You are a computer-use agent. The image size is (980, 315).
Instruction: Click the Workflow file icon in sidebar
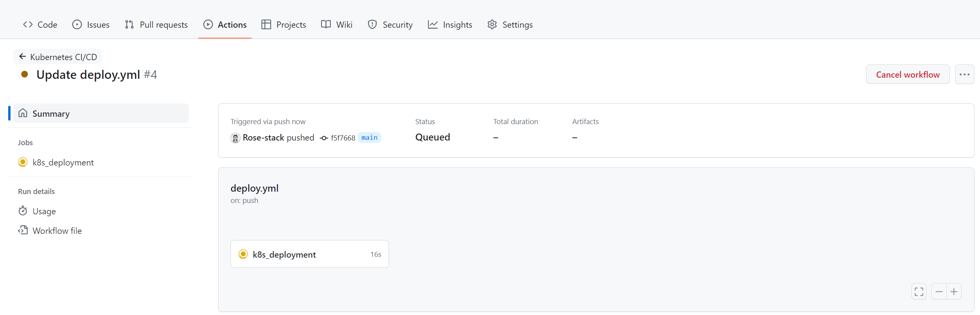click(23, 230)
